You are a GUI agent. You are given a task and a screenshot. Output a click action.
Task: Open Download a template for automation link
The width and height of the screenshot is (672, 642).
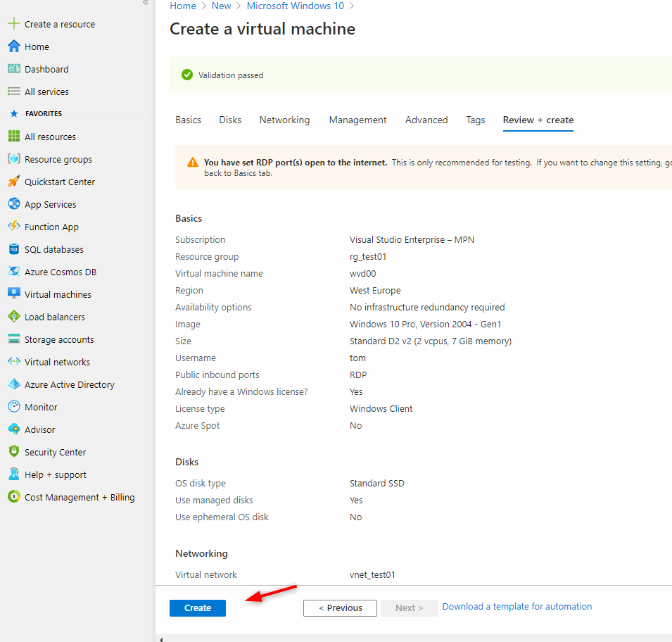pyautogui.click(x=517, y=606)
